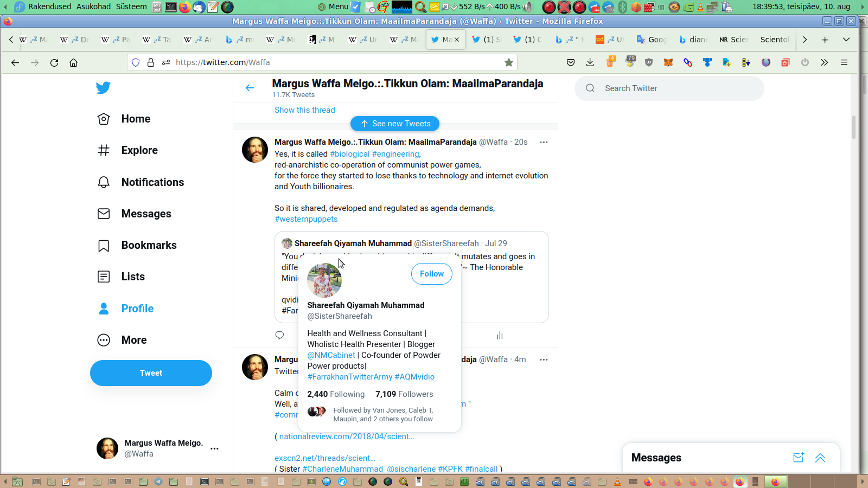Open a new Firefox tab

point(825,40)
